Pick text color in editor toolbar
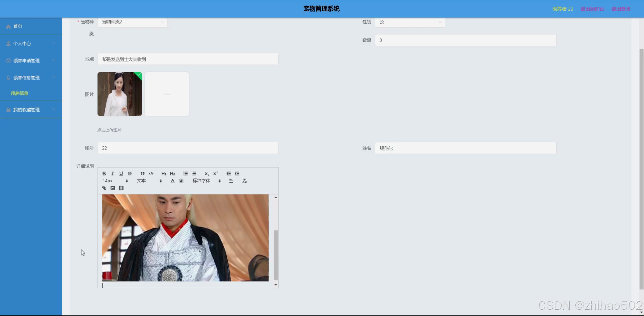 tap(173, 181)
